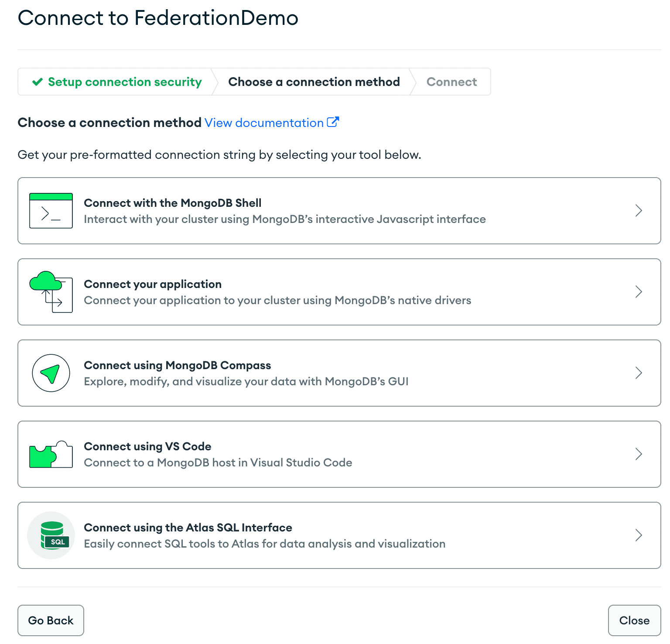Expand the Connect your application chevron
Viewport: 670px width, 644px height.
(639, 292)
